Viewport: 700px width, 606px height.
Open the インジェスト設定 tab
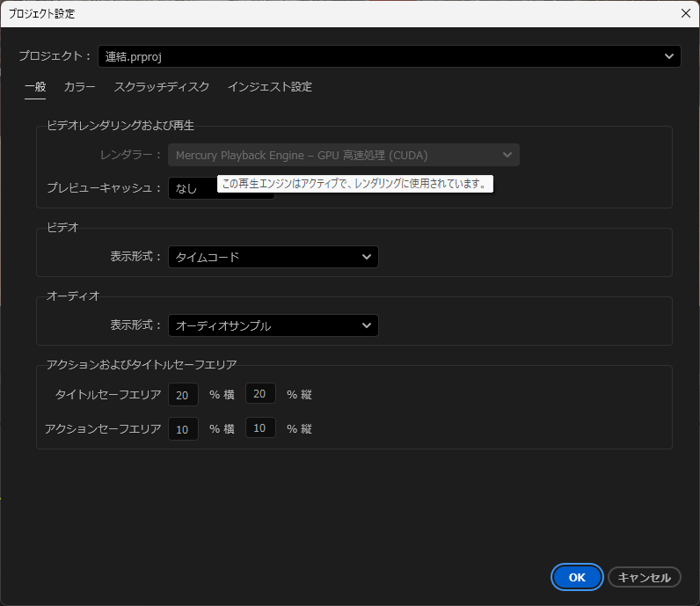tap(270, 87)
